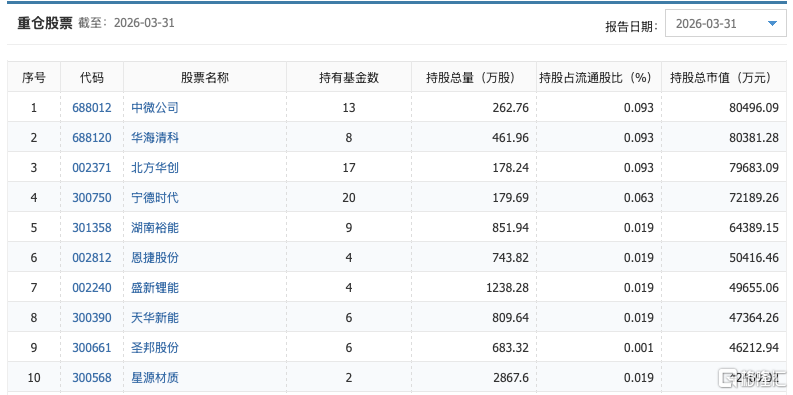793x395 pixels.
Task: Select fund count 9 for 湖南裕能
Action: coord(349,228)
